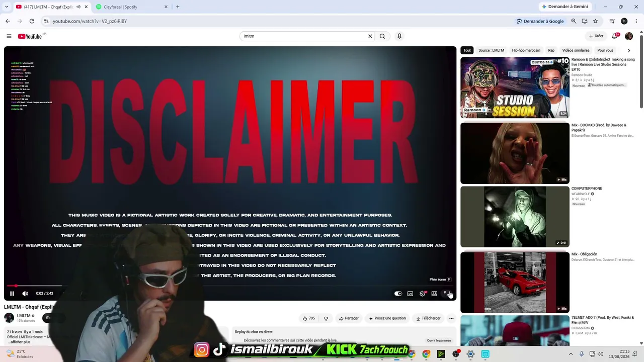Switch the player to theater mode
Image resolution: width=644 pixels, height=362 pixels.
click(x=434, y=294)
